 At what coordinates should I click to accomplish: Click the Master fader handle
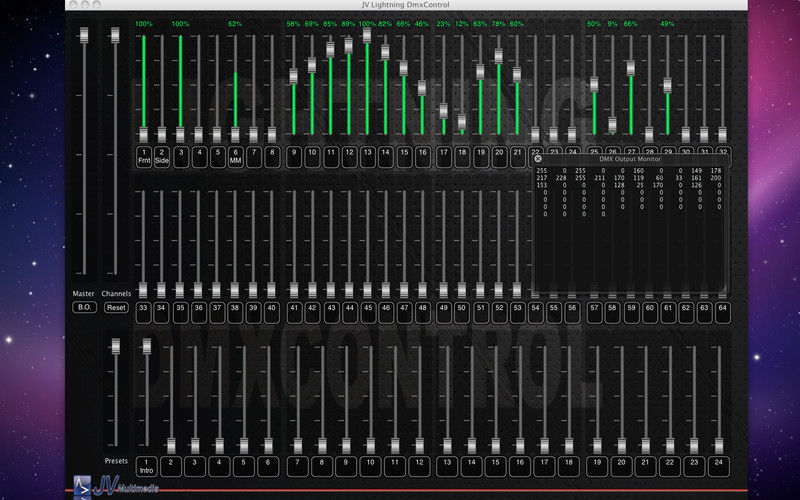pos(84,35)
